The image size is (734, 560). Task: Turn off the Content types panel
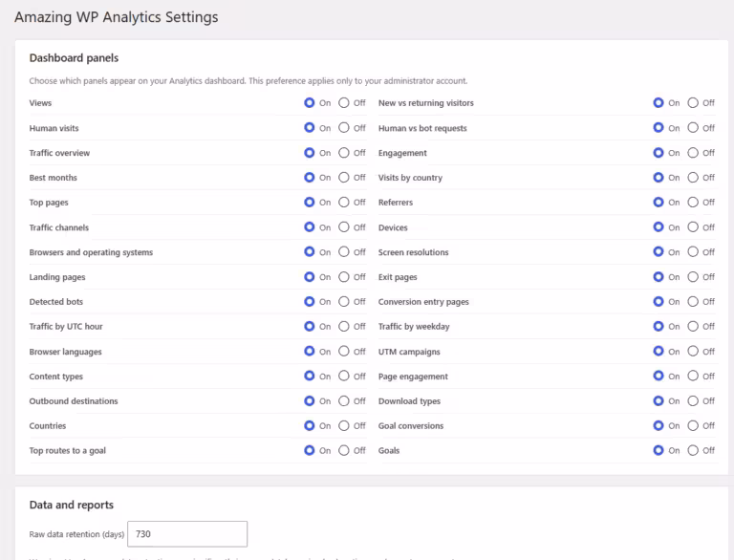pyautogui.click(x=344, y=376)
